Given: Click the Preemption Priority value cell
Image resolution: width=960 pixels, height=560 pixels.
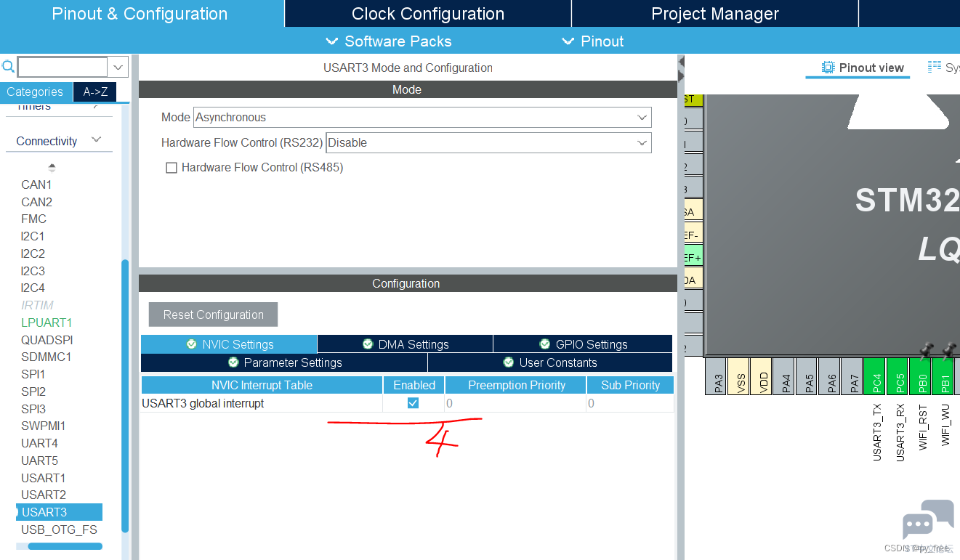Looking at the screenshot, I should pos(515,403).
